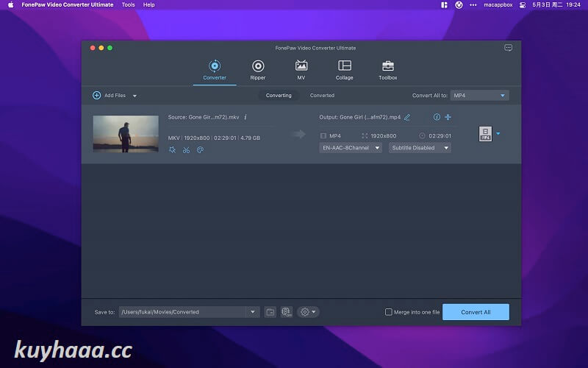Rename output file with pencil icon
588x368 pixels.
click(x=407, y=117)
